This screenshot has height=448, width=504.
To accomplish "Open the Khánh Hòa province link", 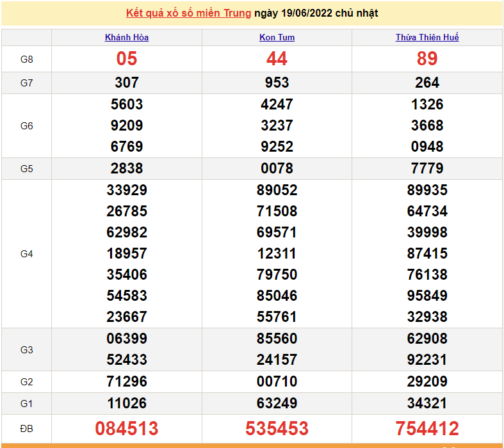I will [x=127, y=37].
